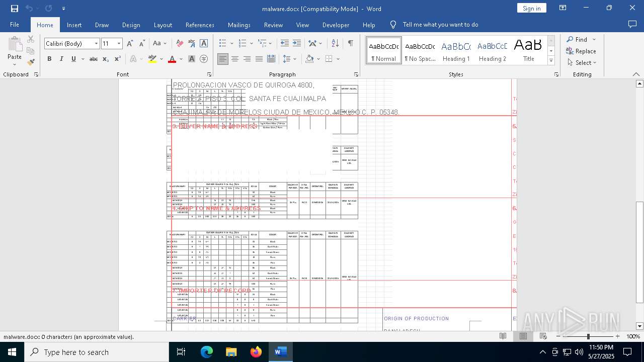Click the Copy icon in Clipboard group
The height and width of the screenshot is (362, 644).
pyautogui.click(x=31, y=51)
